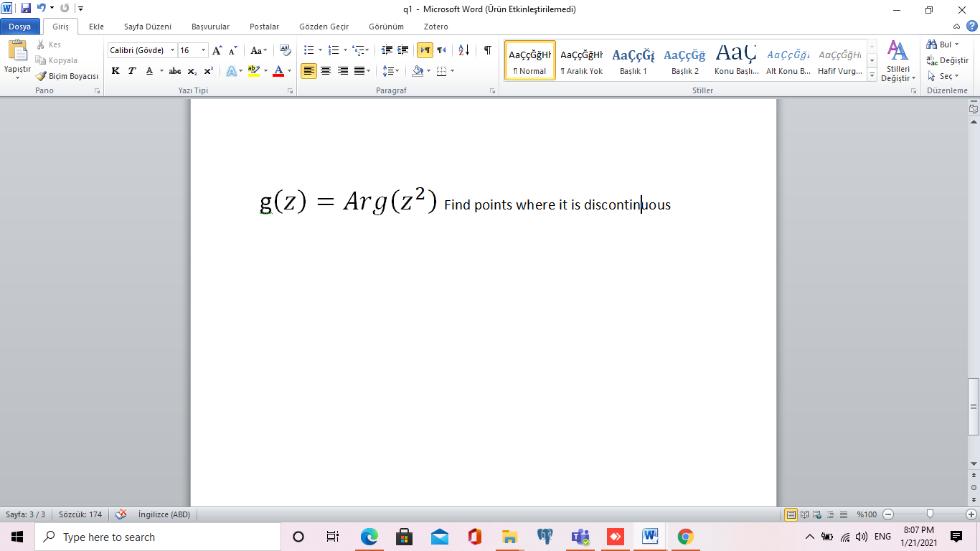Switch to the Zotero tab
The width and height of the screenshot is (980, 551).
[435, 27]
